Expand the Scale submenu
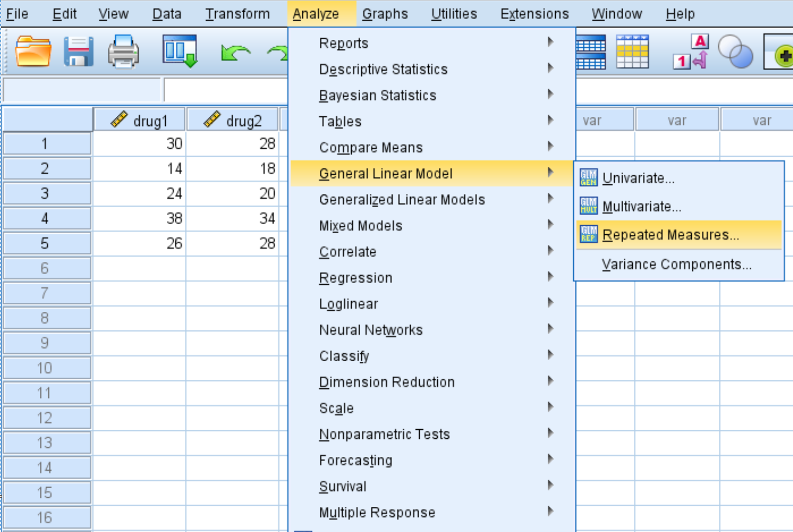793x532 pixels. [432, 408]
